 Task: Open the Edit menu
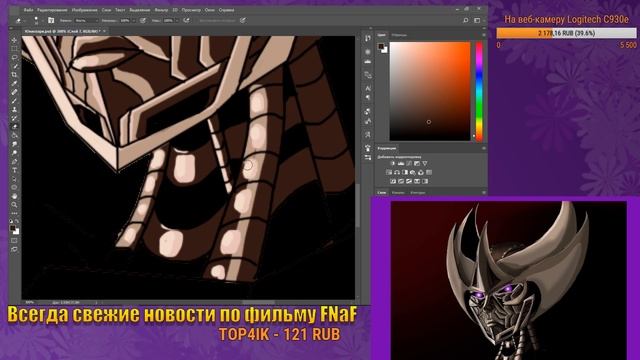click(x=52, y=10)
